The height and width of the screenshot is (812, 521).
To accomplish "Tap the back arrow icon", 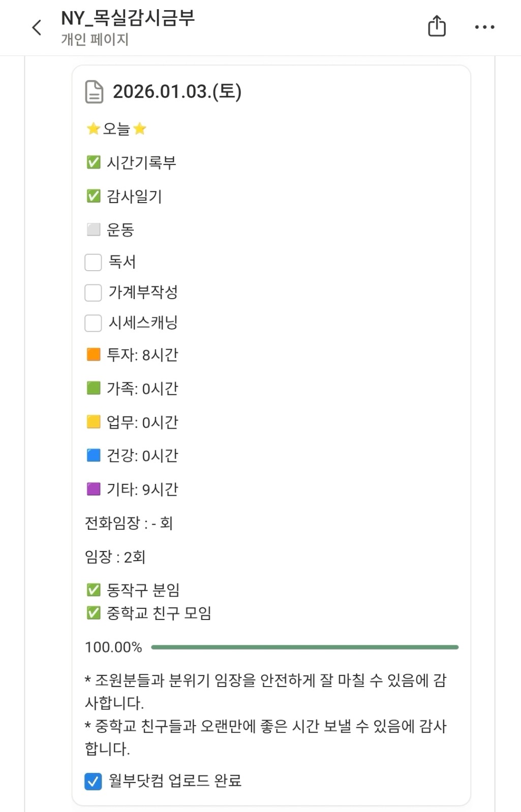I will (37, 27).
